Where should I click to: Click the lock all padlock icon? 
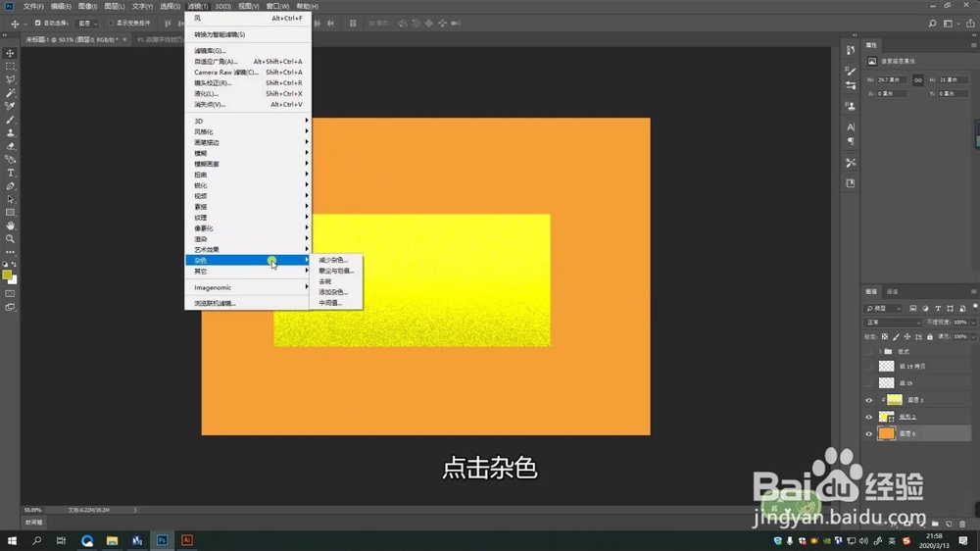[x=930, y=336]
